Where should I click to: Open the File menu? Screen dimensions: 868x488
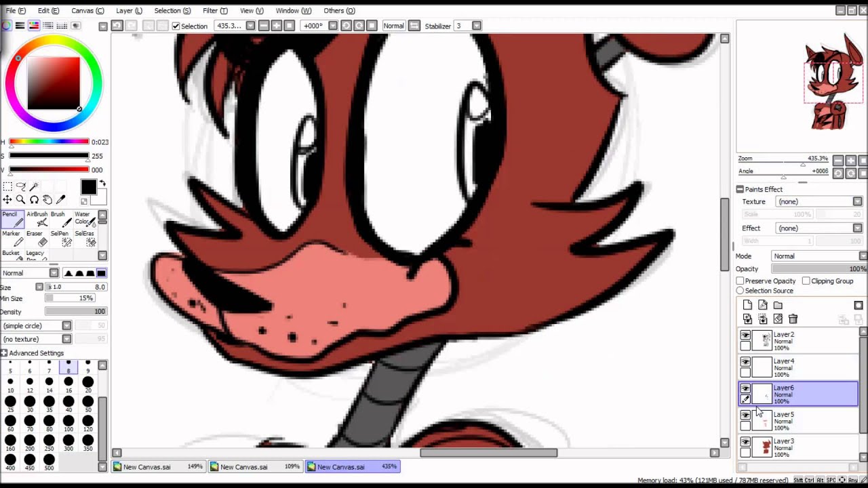[16, 10]
